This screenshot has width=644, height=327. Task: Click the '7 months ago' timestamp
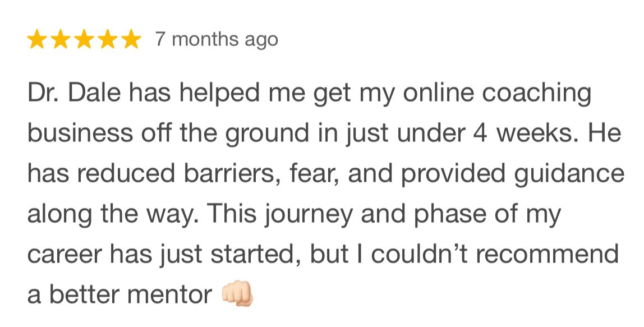[x=217, y=40]
